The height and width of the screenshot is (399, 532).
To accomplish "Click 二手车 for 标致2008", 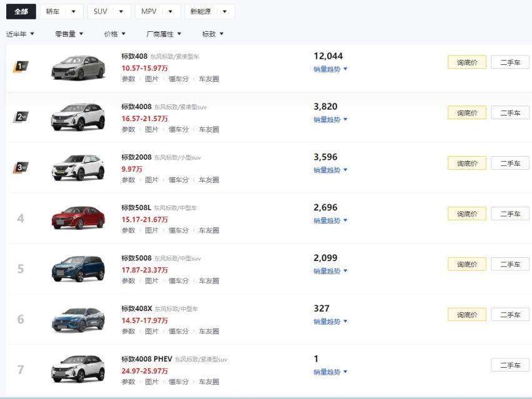I will click(510, 163).
